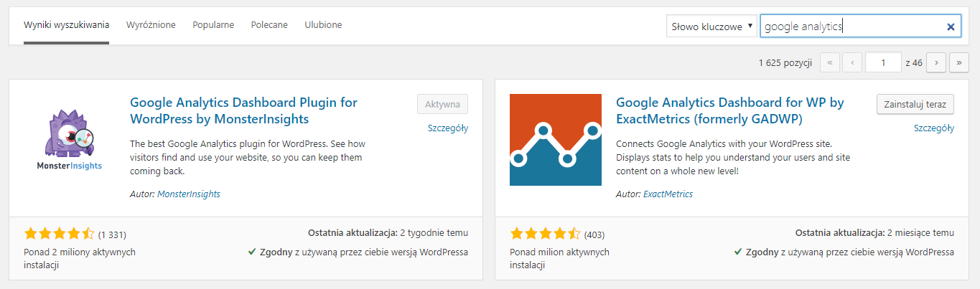Switch to the Wyróżnione tab
The width and height of the screenshot is (980, 289).
point(151,25)
